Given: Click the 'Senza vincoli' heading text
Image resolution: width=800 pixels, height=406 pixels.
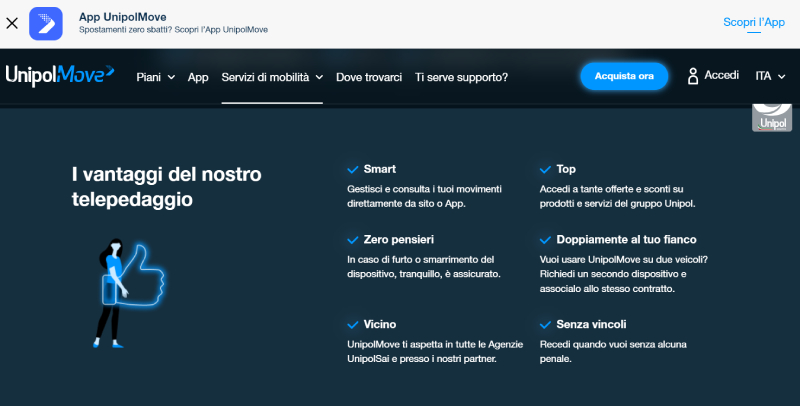Looking at the screenshot, I should [591, 324].
